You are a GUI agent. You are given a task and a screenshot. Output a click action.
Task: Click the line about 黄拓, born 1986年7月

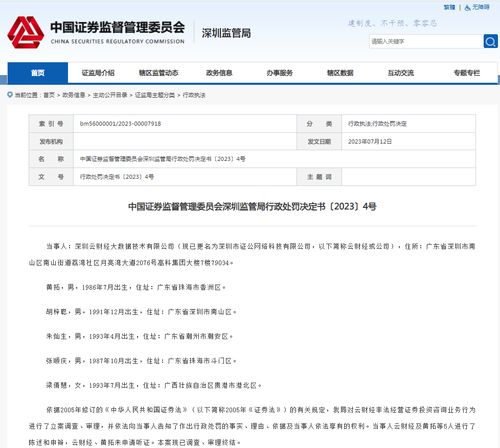(x=136, y=287)
